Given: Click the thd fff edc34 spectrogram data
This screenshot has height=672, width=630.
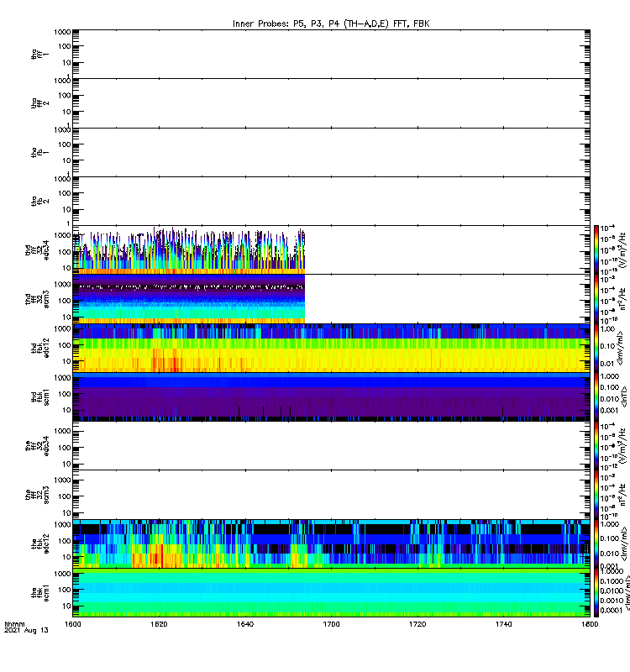Looking at the screenshot, I should click(189, 250).
